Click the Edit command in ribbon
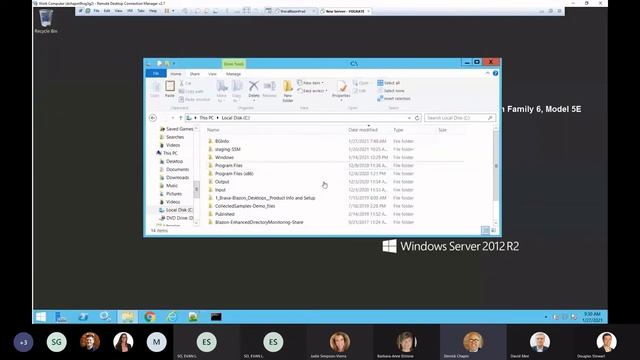The image size is (640, 360). (360, 91)
